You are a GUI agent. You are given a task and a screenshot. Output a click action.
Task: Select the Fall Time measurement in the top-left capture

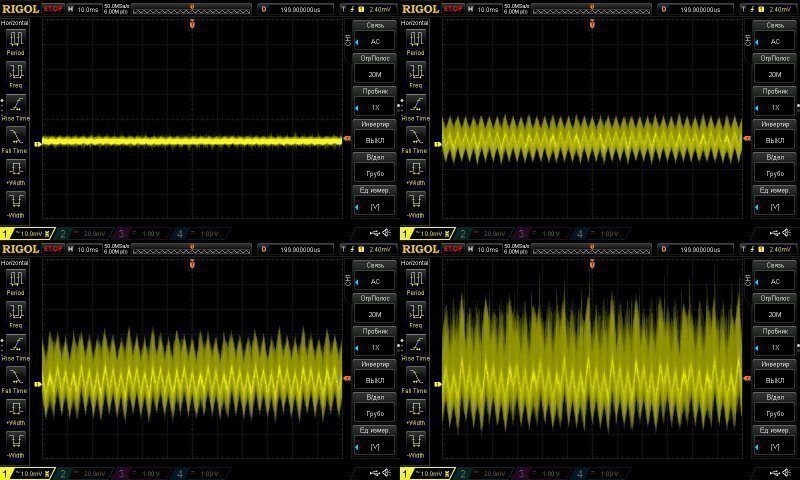point(16,136)
